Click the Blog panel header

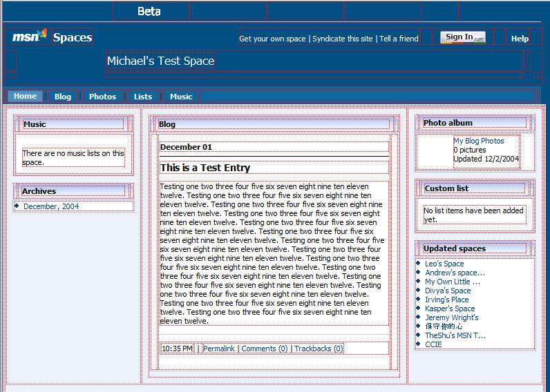tap(274, 124)
